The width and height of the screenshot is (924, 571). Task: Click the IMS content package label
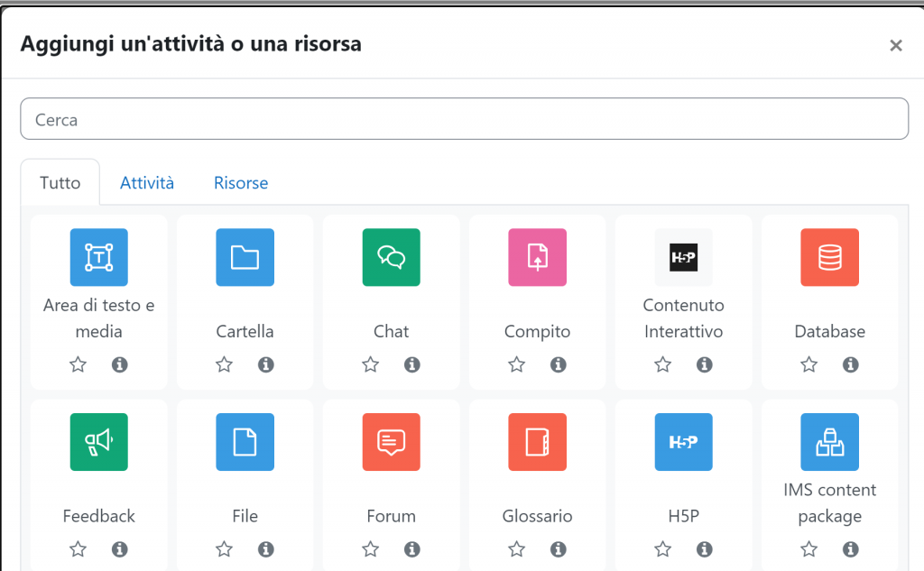click(x=830, y=502)
